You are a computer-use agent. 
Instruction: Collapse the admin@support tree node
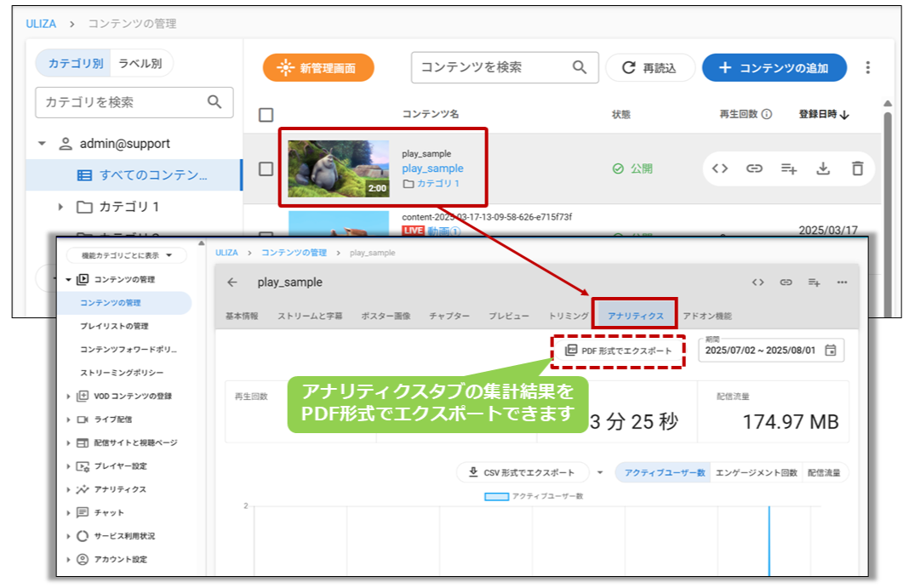(42, 144)
